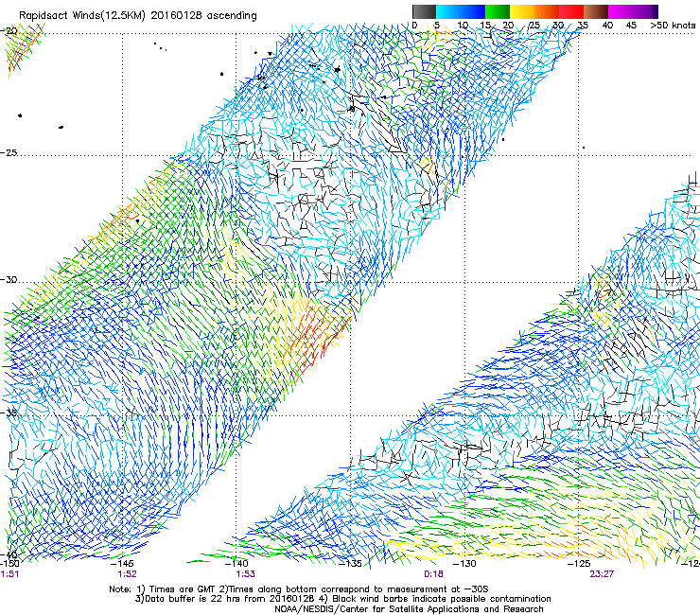The image size is (700, 615).
Task: Click the longitude label '-130'
Action: click(x=464, y=563)
